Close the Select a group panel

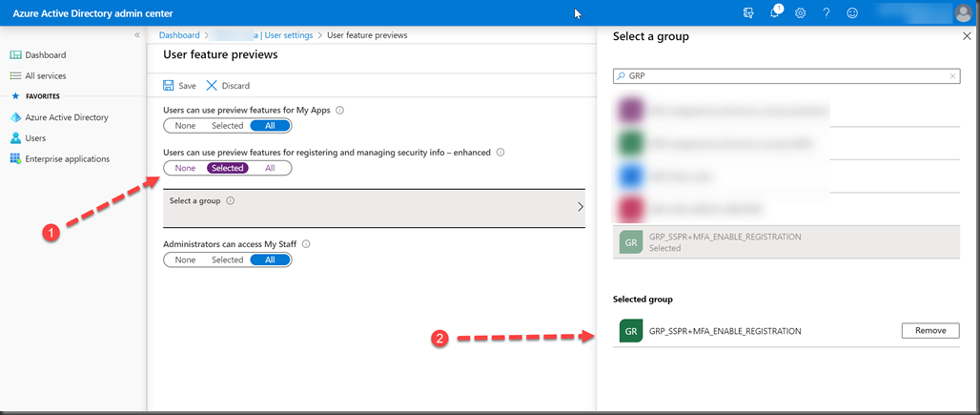[967, 36]
